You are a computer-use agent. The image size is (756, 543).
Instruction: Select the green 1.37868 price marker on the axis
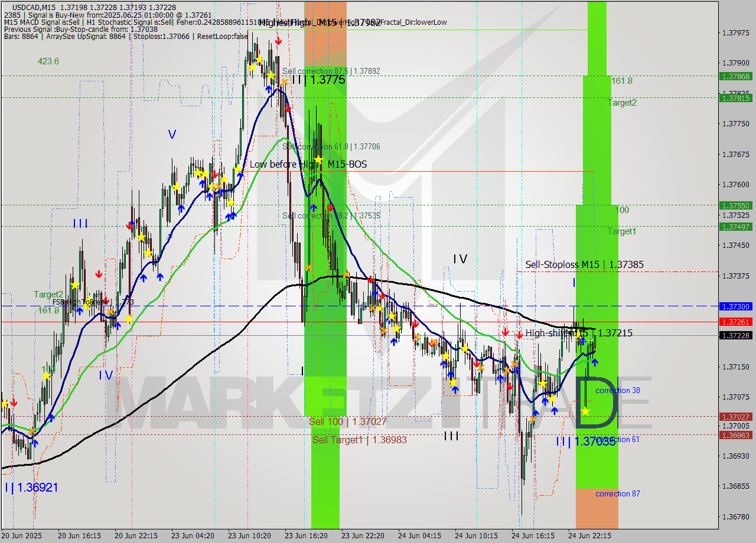[x=737, y=77]
